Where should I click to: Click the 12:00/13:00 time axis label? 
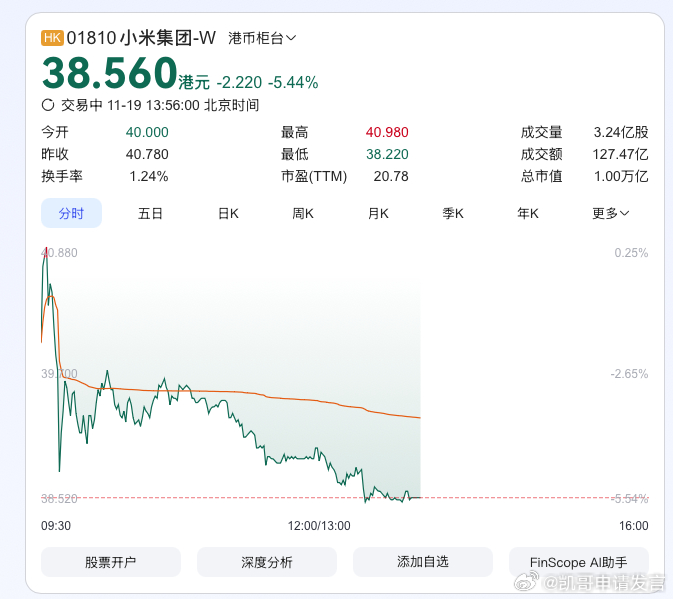tap(319, 526)
